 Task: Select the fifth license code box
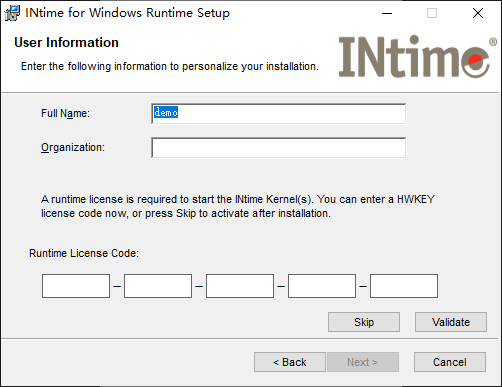coord(404,286)
